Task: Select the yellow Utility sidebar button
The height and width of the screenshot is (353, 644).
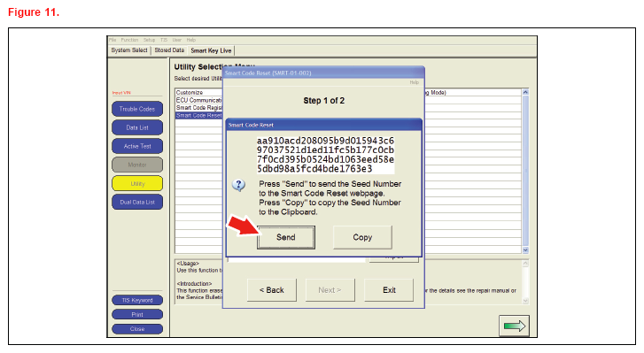Action: (137, 183)
